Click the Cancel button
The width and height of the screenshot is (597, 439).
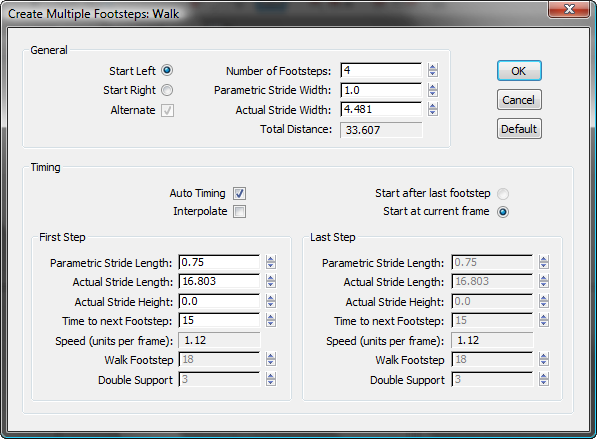tap(519, 100)
